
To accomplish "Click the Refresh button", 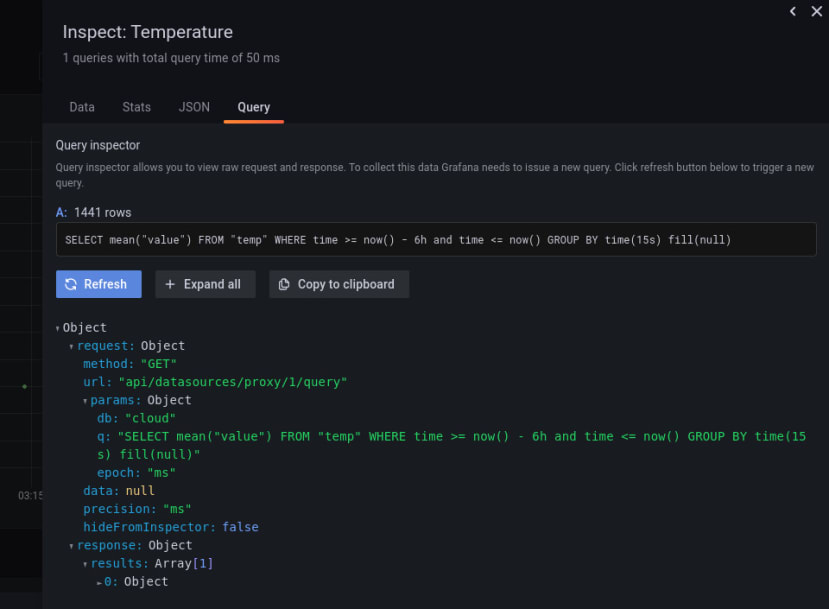I will point(99,284).
